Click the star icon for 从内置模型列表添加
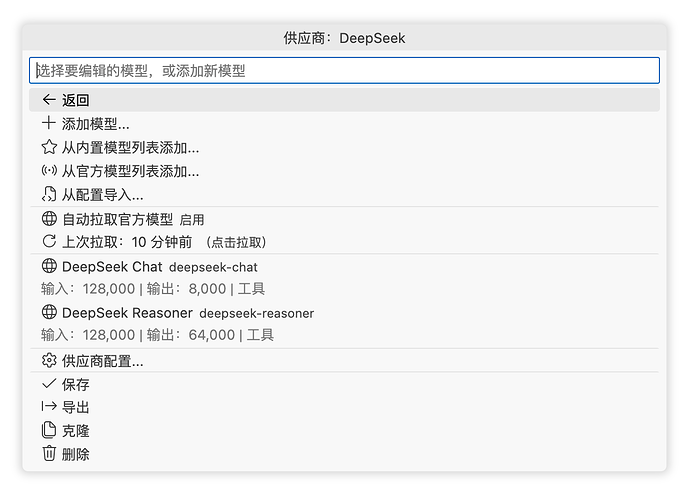690x497 pixels. point(49,147)
